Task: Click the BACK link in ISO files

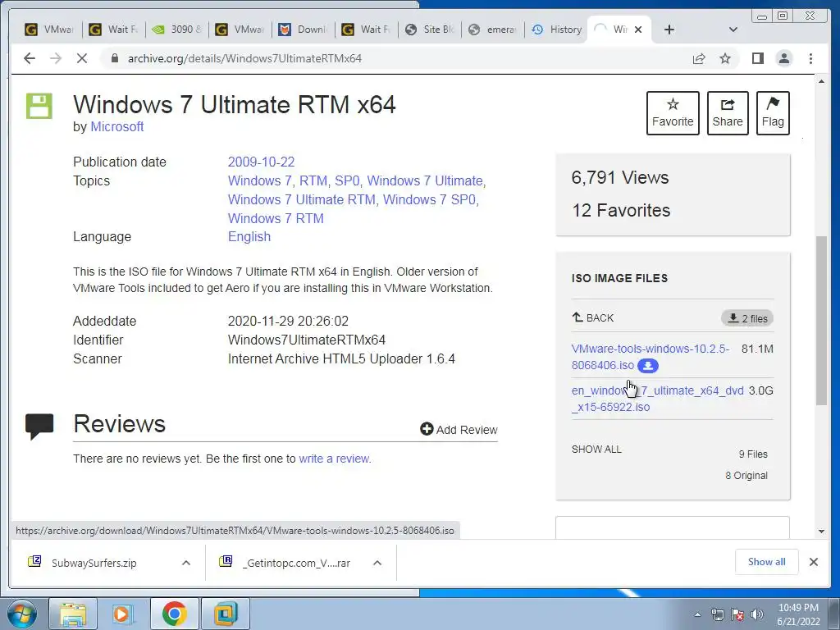Action: point(592,317)
